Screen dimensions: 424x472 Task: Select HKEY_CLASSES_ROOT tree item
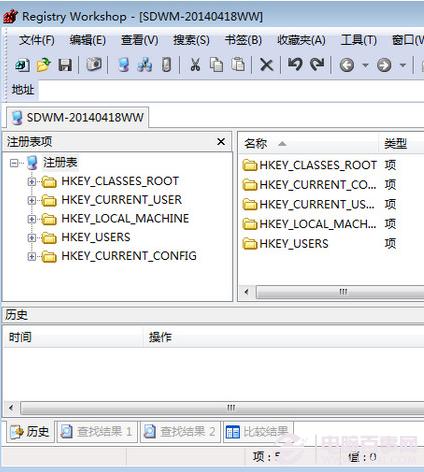(x=120, y=181)
